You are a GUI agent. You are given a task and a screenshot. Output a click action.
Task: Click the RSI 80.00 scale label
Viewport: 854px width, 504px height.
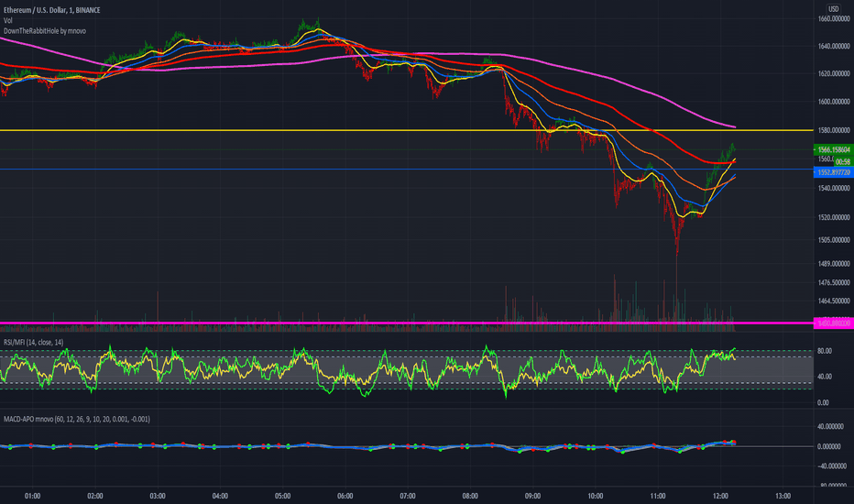[x=825, y=351]
